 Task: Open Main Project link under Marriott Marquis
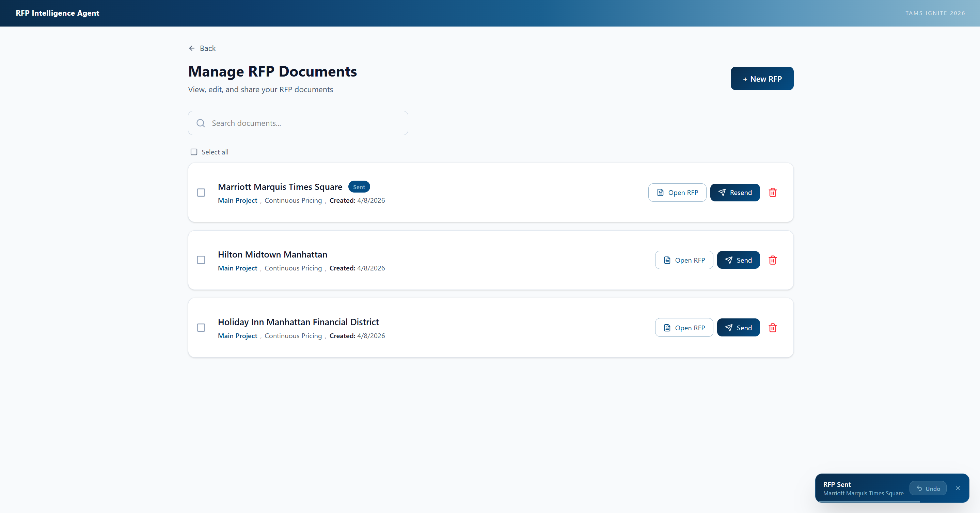237,201
